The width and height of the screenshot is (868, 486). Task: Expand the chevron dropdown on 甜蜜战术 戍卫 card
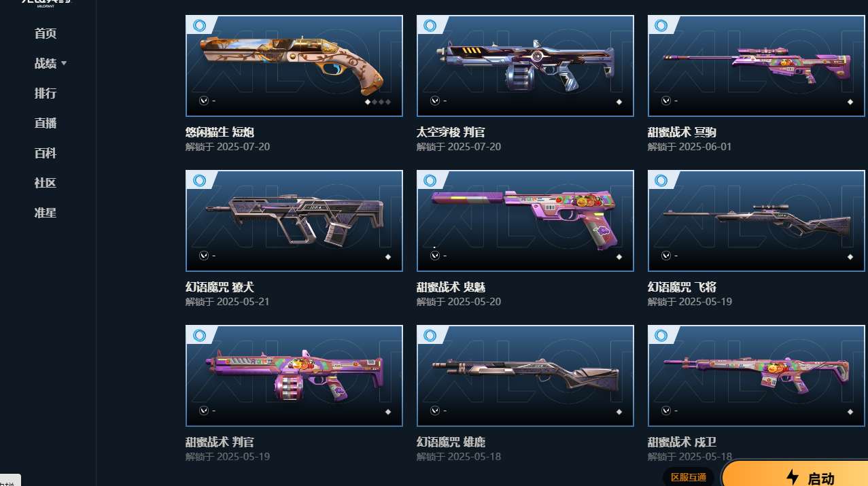665,411
